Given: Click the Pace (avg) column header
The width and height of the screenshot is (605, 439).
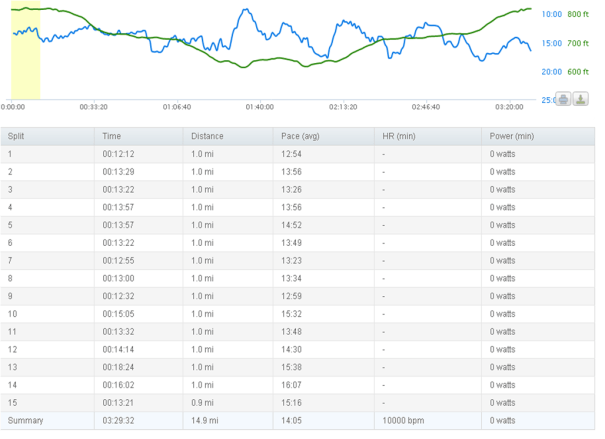Looking at the screenshot, I should (300, 136).
